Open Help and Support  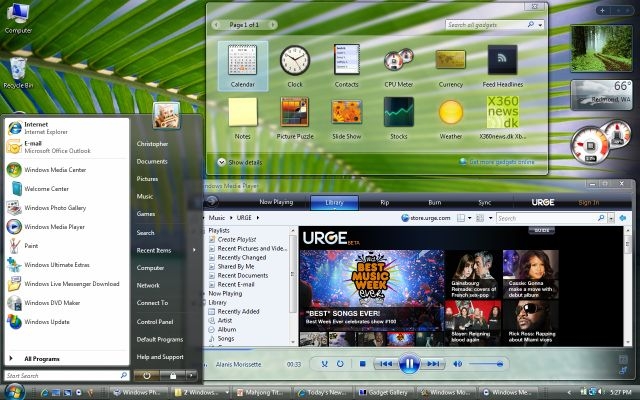(x=160, y=357)
